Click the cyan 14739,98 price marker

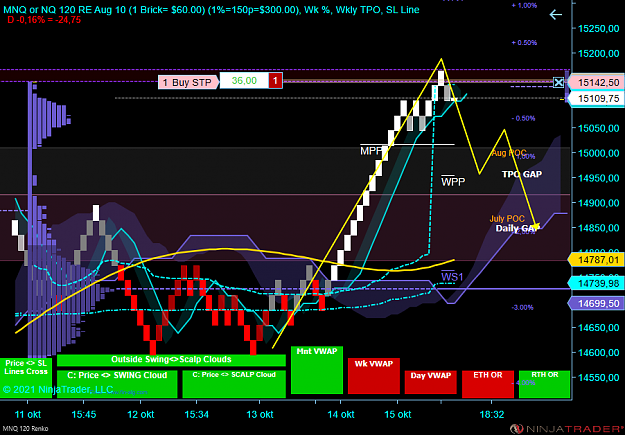(x=596, y=283)
